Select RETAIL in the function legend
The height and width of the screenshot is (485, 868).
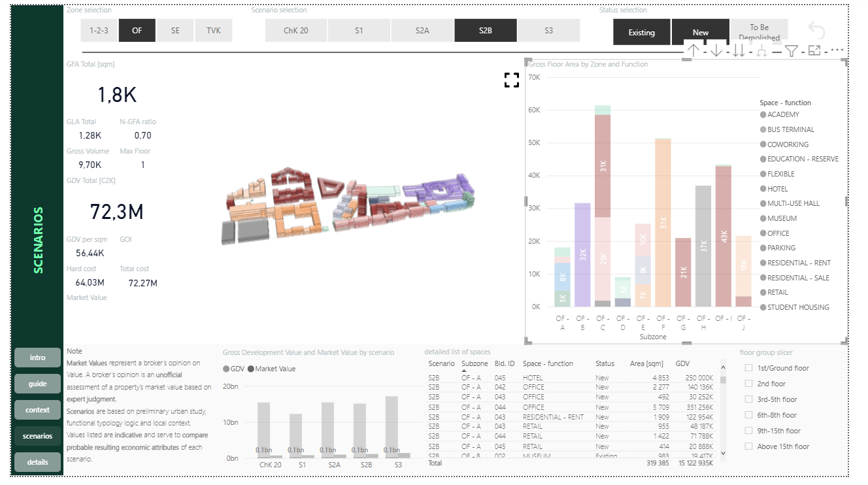click(774, 292)
